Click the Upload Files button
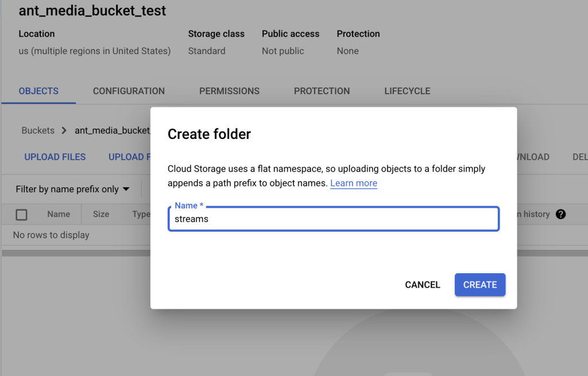Viewport: 588px width, 376px height. pos(55,157)
